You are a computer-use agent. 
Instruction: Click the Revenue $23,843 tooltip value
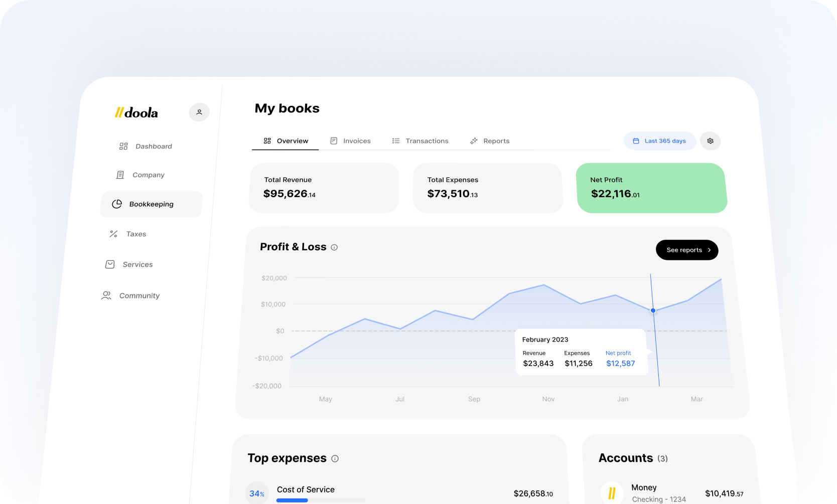pos(538,364)
